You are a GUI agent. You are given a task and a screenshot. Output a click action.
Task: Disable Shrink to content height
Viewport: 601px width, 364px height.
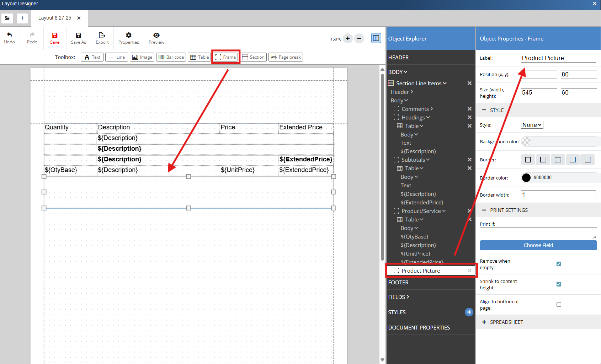click(559, 284)
